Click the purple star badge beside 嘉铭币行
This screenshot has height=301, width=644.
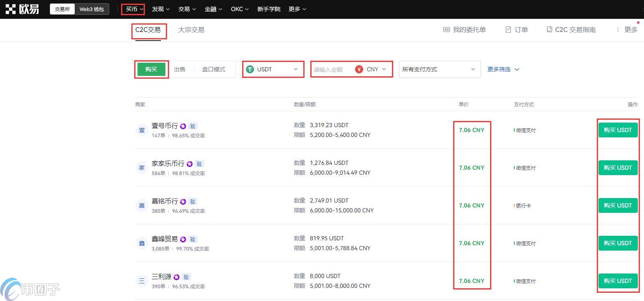[183, 201]
